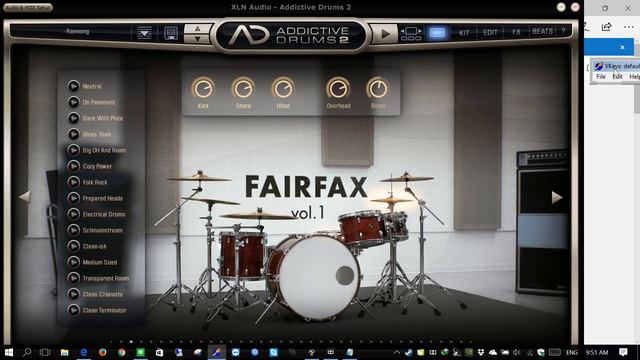640x360 pixels.
Task: Launch Chrome from the taskbar
Action: (x=122, y=352)
